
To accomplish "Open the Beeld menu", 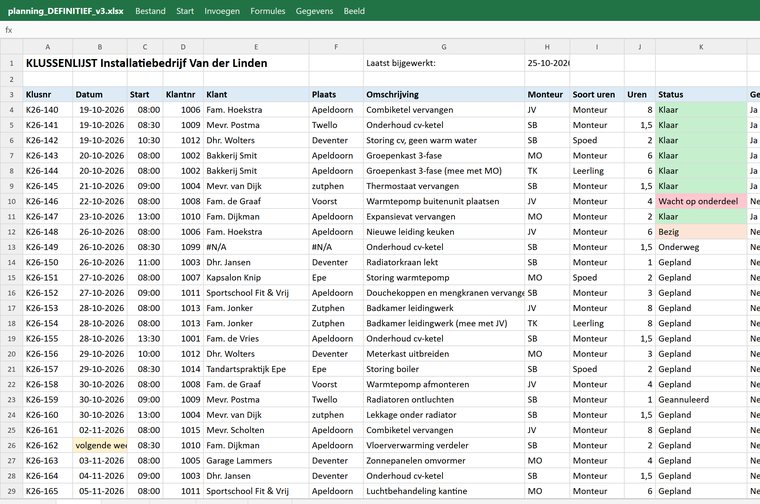I will [x=354, y=11].
